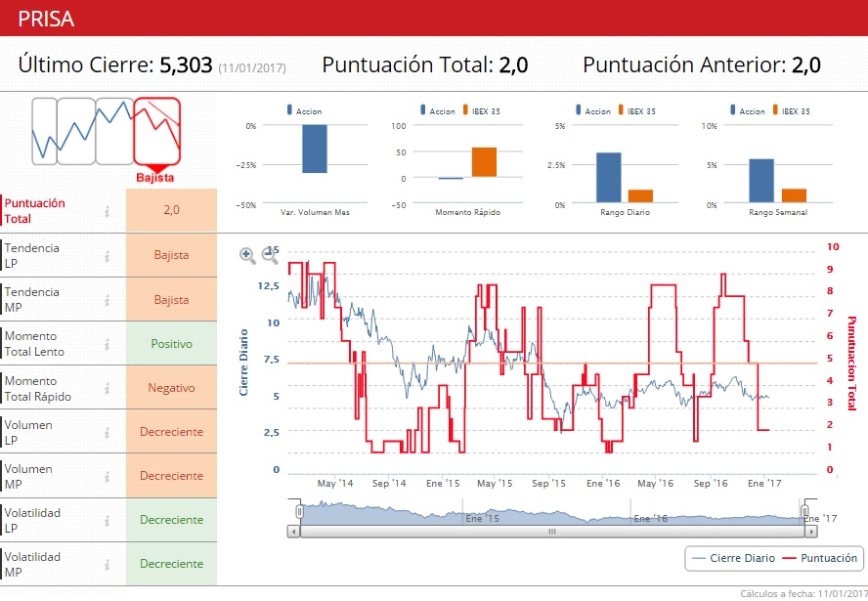Click the orange IBEX 35 Momento Rápido bar

click(484, 162)
